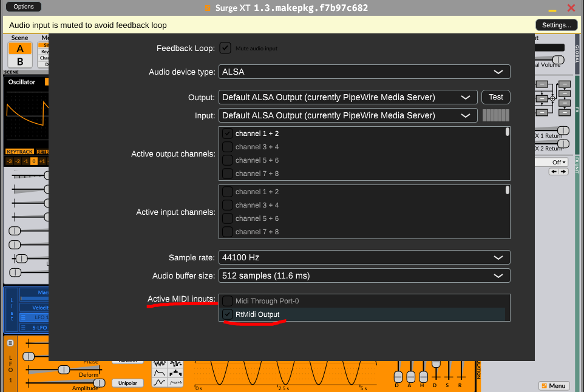Select Scene B

coord(20,61)
